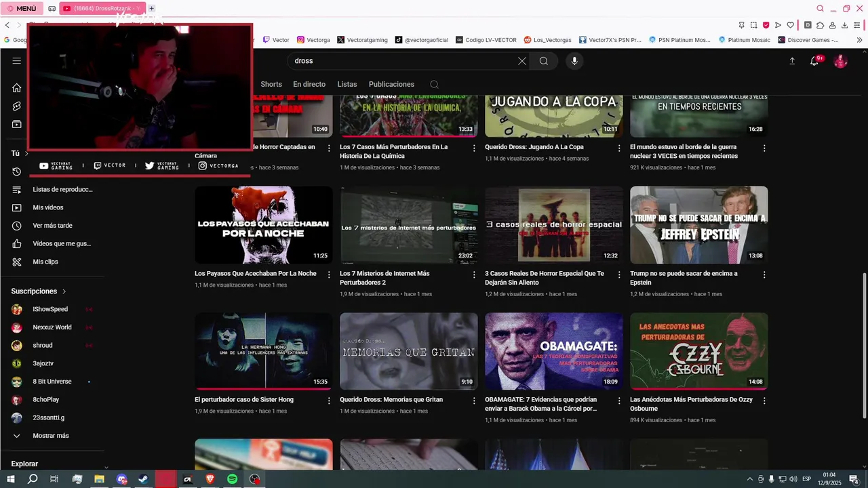
Task: Switch to the Shorts channel tab
Action: [x=271, y=85]
